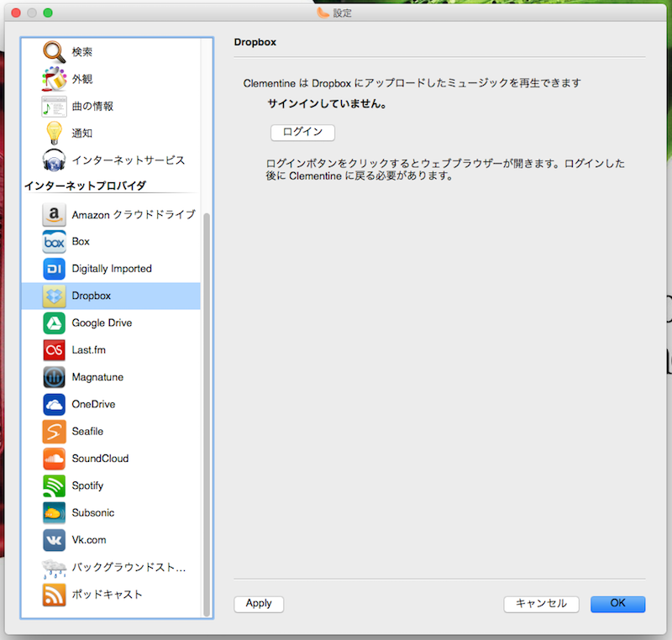Viewport: 672px width, 640px height.
Task: Open the Magnatune icon
Action: tap(54, 377)
